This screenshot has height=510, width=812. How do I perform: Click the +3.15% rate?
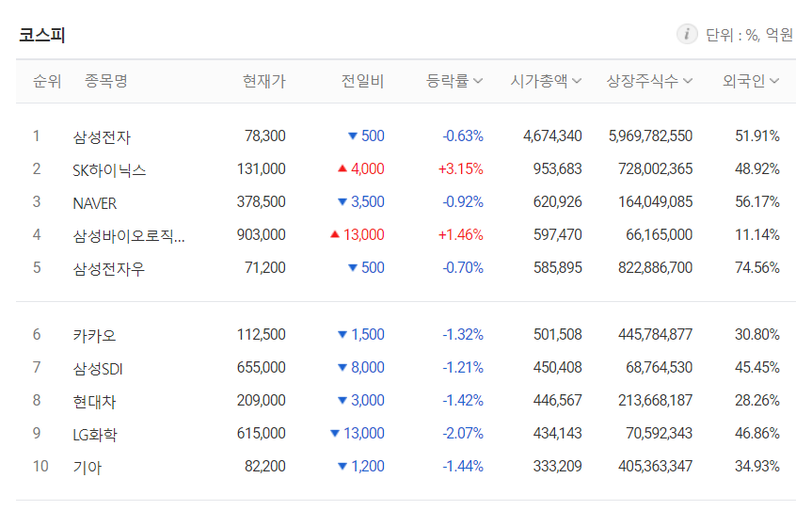click(x=461, y=168)
